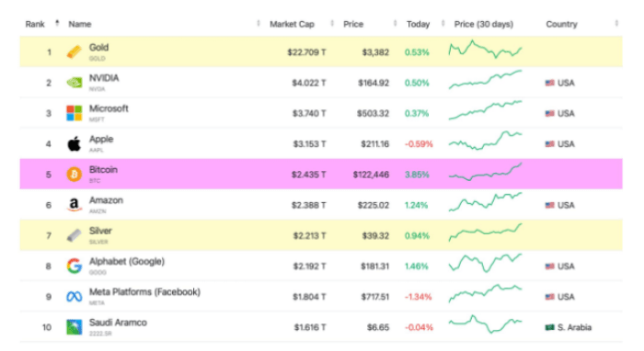The height and width of the screenshot is (351, 644).
Task: Click the Gold bar icon
Action: pos(75,52)
